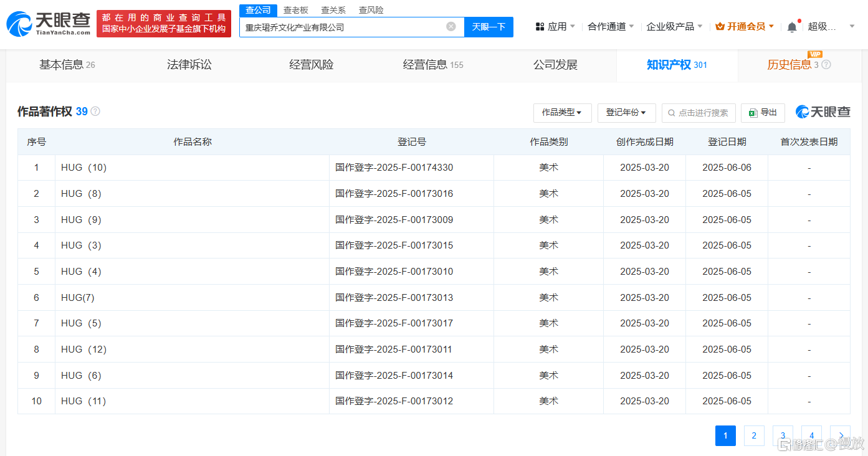Click registration number 国作登字-2025-F-00173013

click(x=394, y=298)
